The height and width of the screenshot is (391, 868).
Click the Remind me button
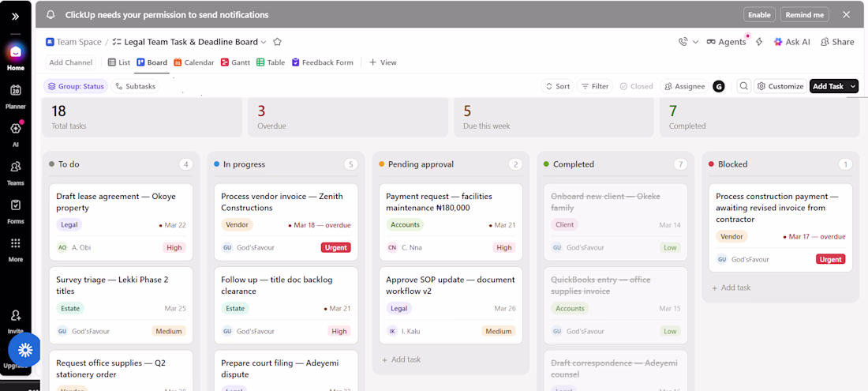(x=804, y=15)
